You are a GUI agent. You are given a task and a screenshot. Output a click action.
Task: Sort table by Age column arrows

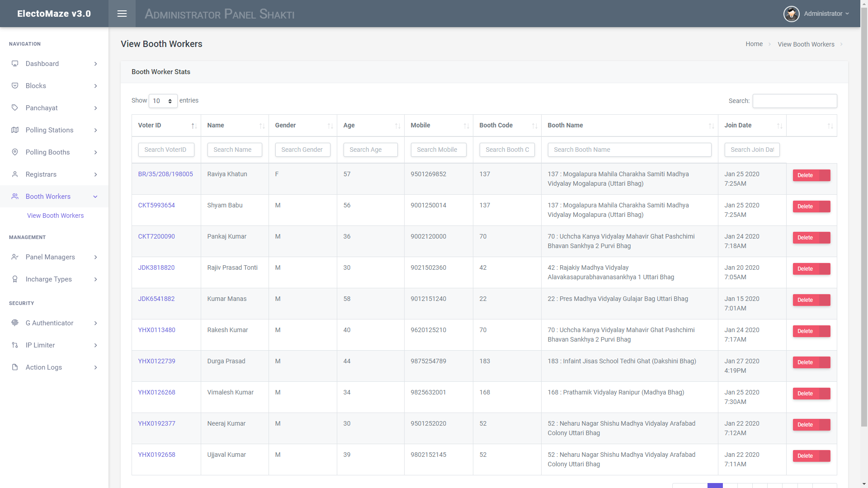coord(397,126)
